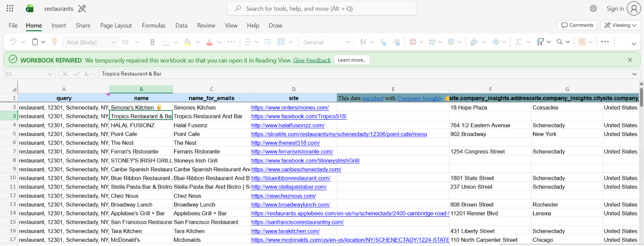
Task: Switch to the Draw tab
Action: [x=275, y=25]
